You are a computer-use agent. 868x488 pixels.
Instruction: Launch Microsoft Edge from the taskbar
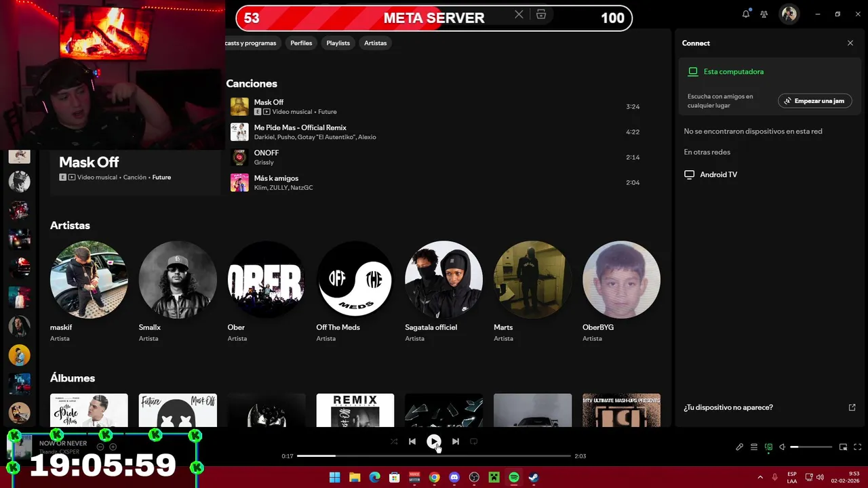tap(374, 477)
